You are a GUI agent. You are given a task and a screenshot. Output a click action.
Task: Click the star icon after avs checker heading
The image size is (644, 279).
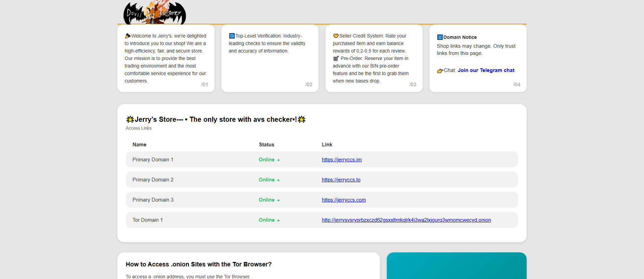(x=302, y=119)
